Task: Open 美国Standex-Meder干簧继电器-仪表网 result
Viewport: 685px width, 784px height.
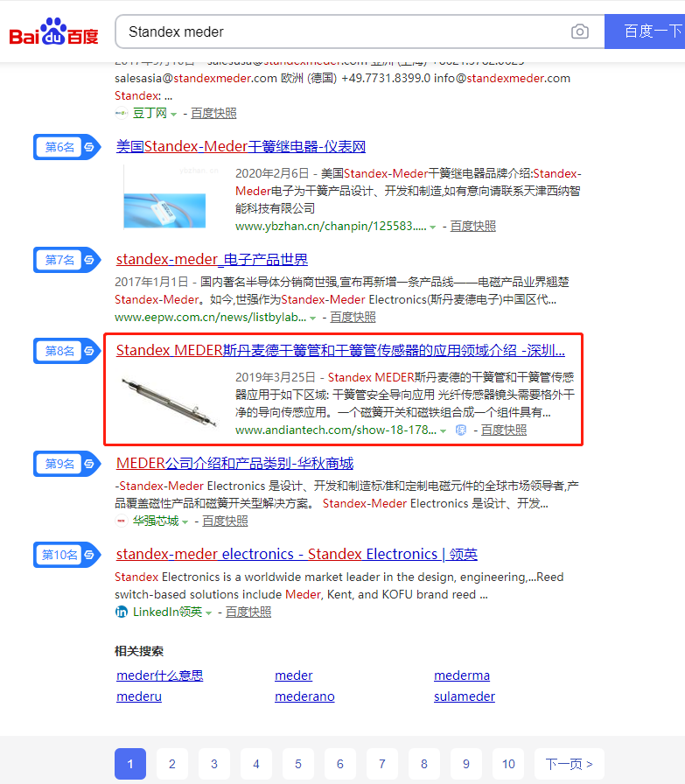Action: 241,146
